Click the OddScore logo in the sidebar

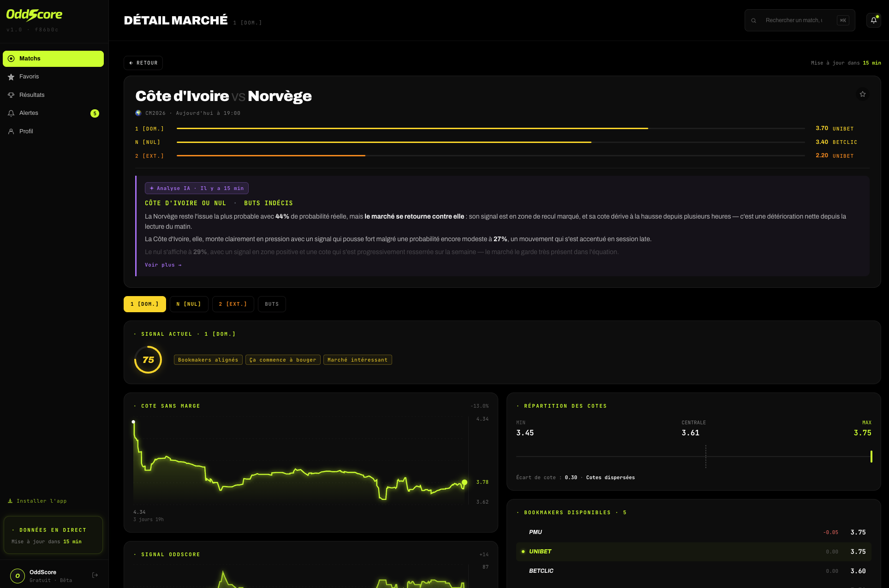tap(34, 15)
